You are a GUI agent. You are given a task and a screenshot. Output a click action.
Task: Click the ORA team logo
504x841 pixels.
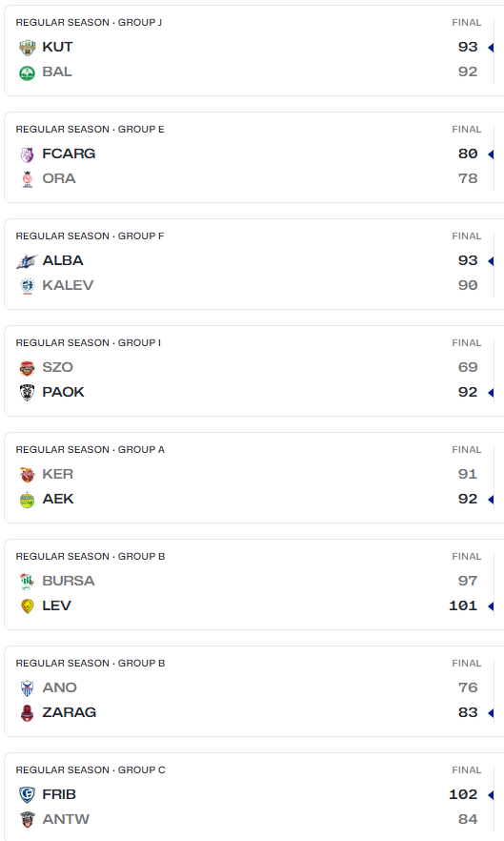pyautogui.click(x=28, y=179)
